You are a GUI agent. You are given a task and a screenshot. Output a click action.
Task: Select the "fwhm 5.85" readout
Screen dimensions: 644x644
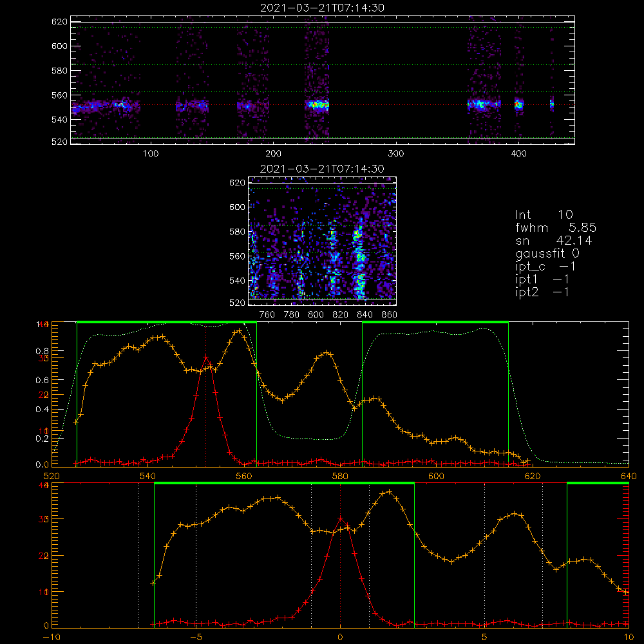point(556,227)
